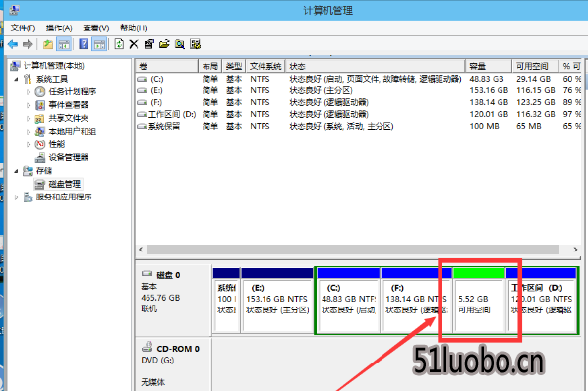Click drive icon of (C:) volume row
The width and height of the screenshot is (588, 391).
point(143,79)
